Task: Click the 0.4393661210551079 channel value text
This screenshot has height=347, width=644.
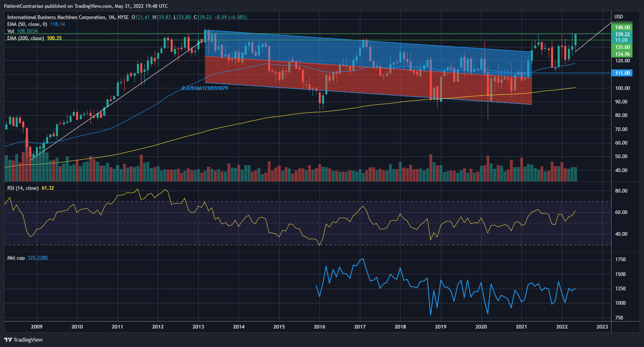Action: coord(204,88)
